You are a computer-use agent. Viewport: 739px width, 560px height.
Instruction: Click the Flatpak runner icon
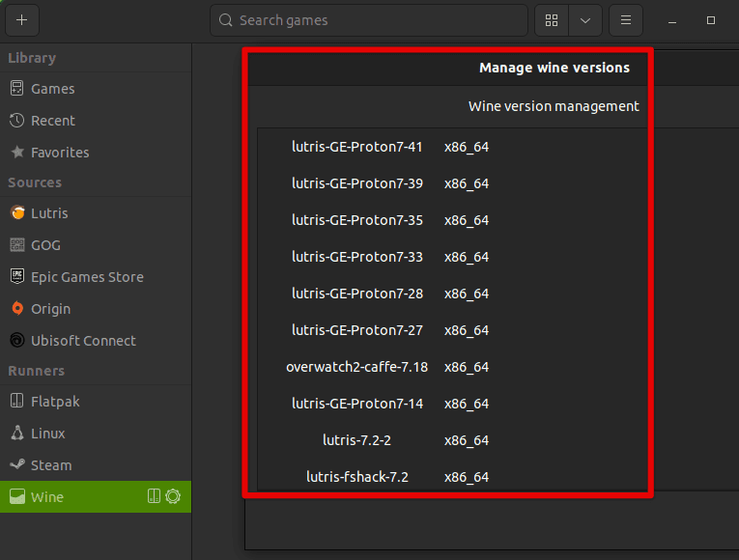17,401
